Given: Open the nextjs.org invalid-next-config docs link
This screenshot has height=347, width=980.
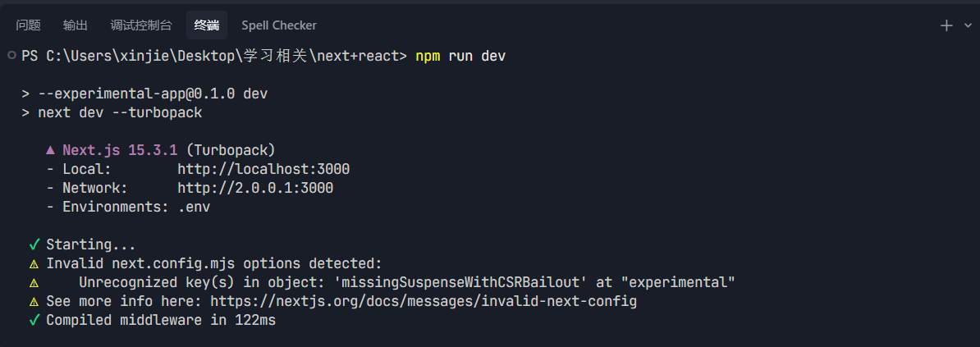Looking at the screenshot, I should pyautogui.click(x=424, y=301).
